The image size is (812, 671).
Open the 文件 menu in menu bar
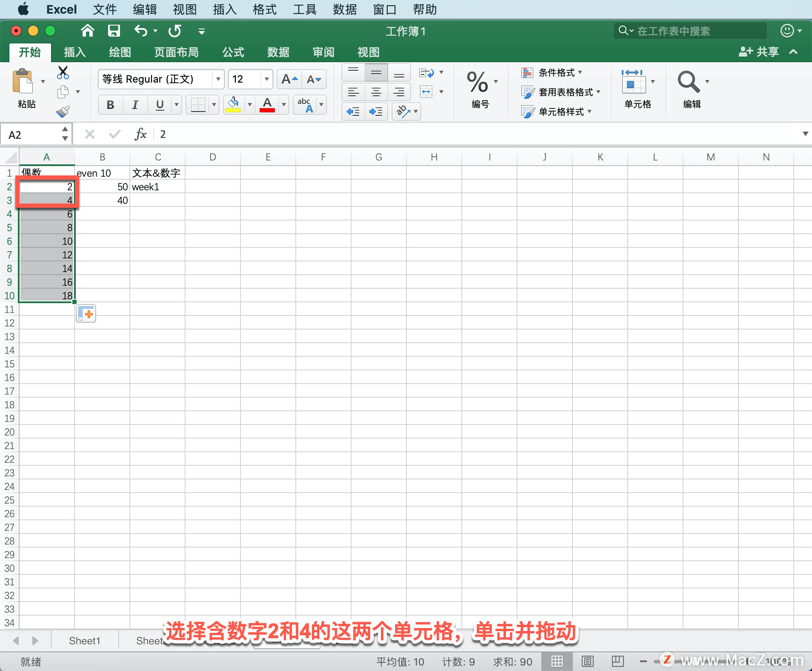(x=104, y=9)
